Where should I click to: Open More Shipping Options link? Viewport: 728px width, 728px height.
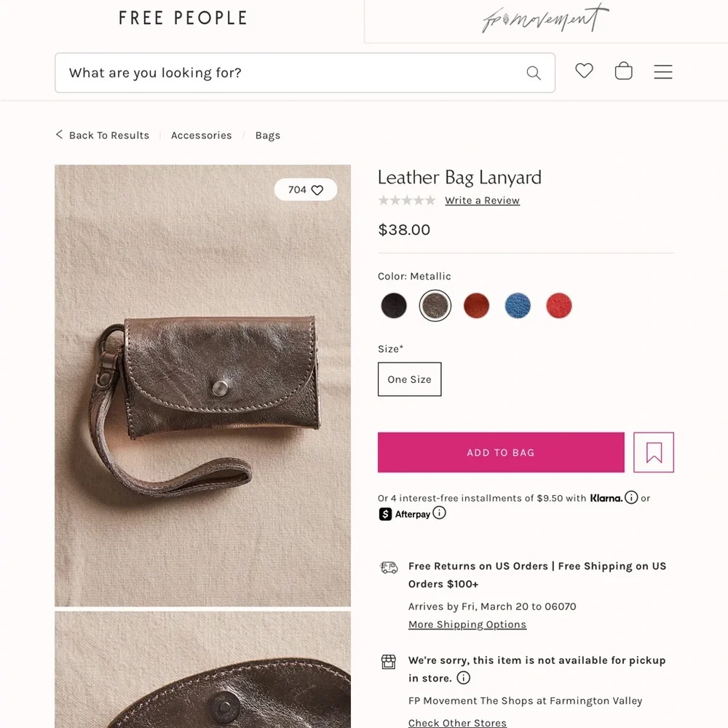point(467,625)
